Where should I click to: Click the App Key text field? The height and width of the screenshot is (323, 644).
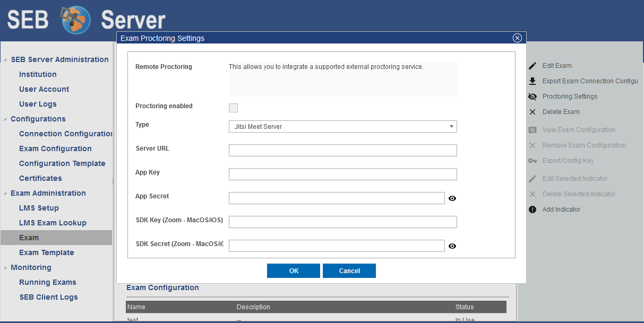pos(342,174)
